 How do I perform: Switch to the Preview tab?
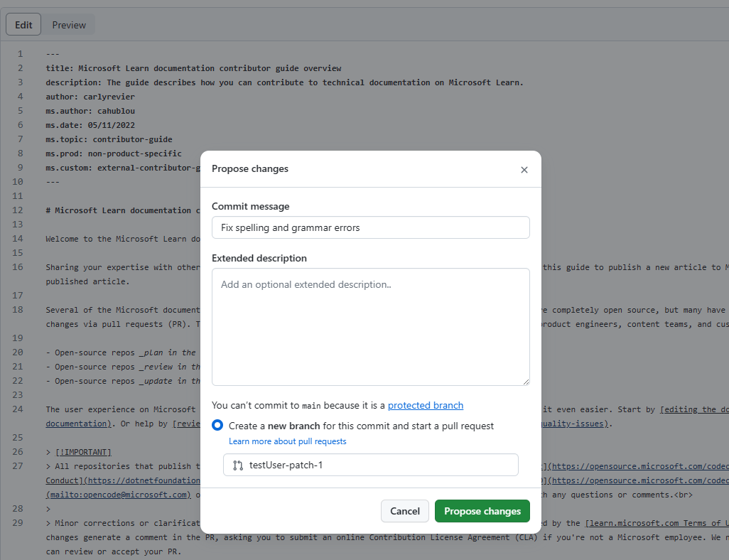point(68,24)
